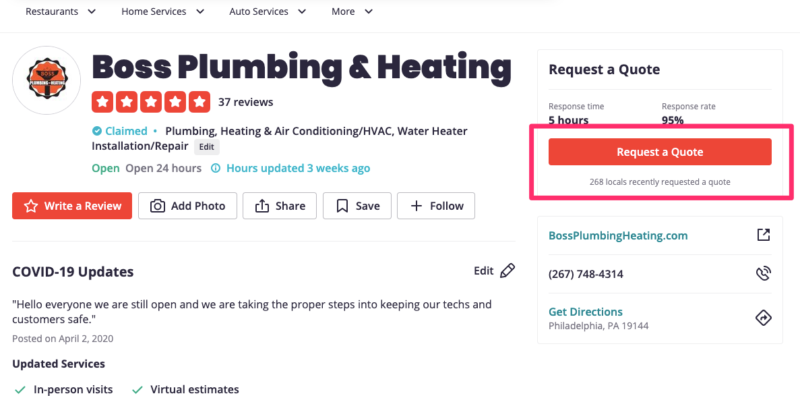Click the info icon beside Hours updated
The height and width of the screenshot is (396, 800).
click(216, 168)
